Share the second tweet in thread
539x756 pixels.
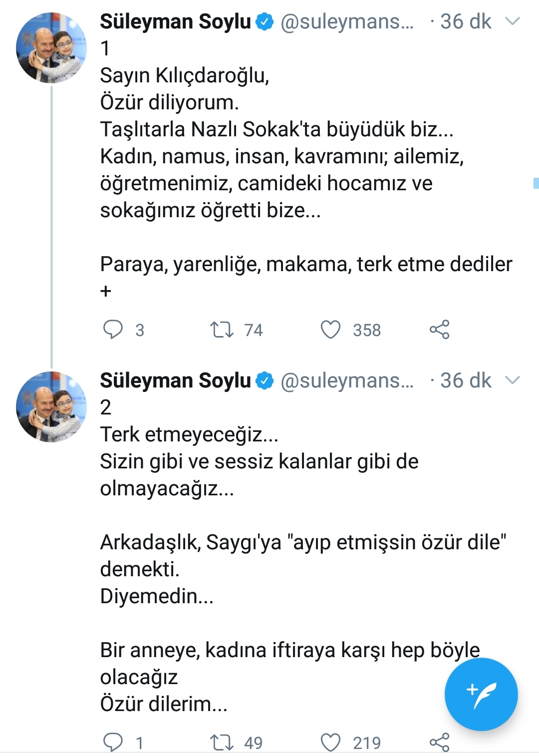click(439, 742)
